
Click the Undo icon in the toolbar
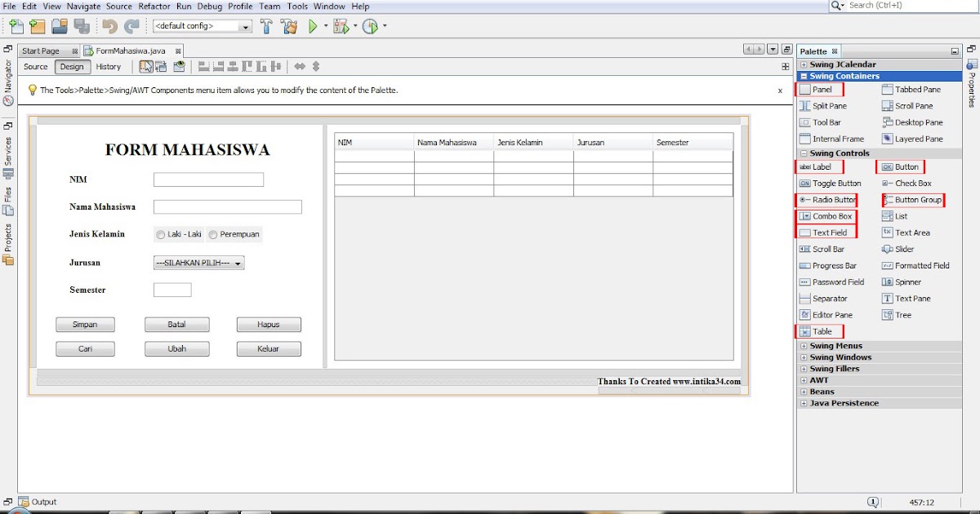pos(111,25)
